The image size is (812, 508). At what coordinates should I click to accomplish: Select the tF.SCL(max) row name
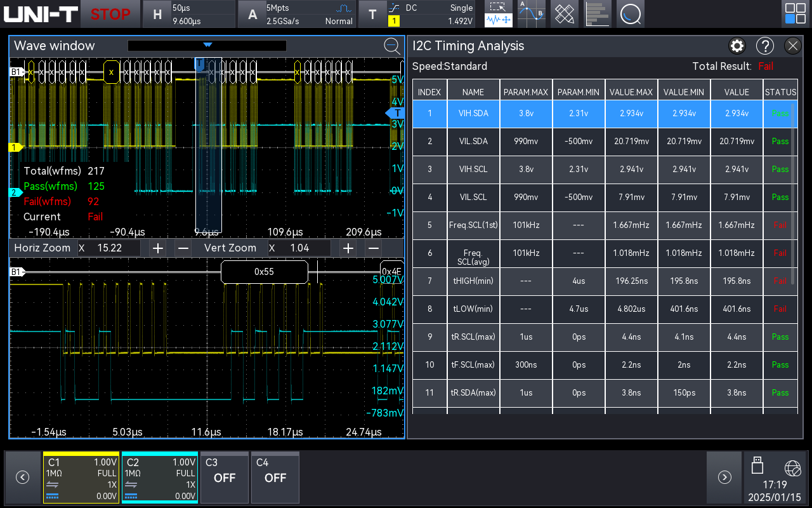473,365
